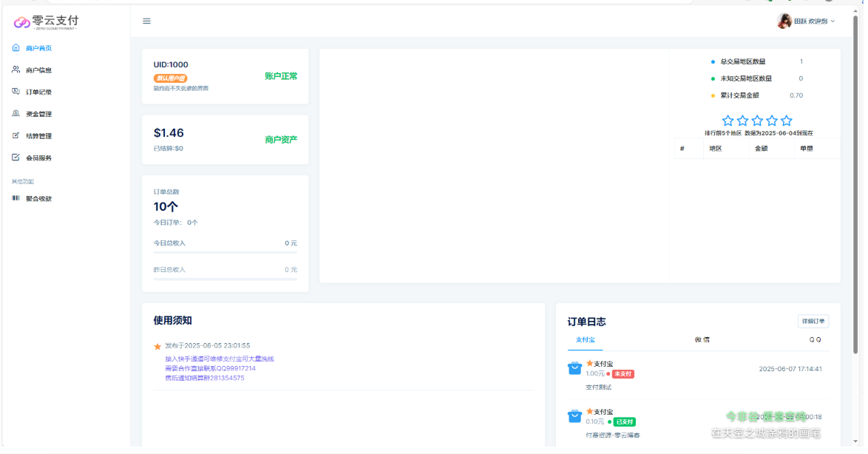Viewport: 868px width, 454px height.
Task: Click the 使用须知 heading
Action: (x=173, y=321)
